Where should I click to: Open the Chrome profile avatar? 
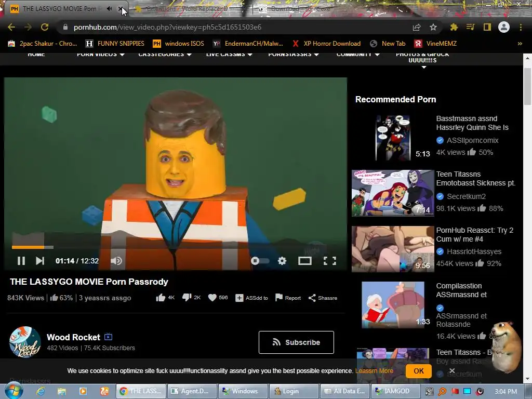pyautogui.click(x=504, y=27)
